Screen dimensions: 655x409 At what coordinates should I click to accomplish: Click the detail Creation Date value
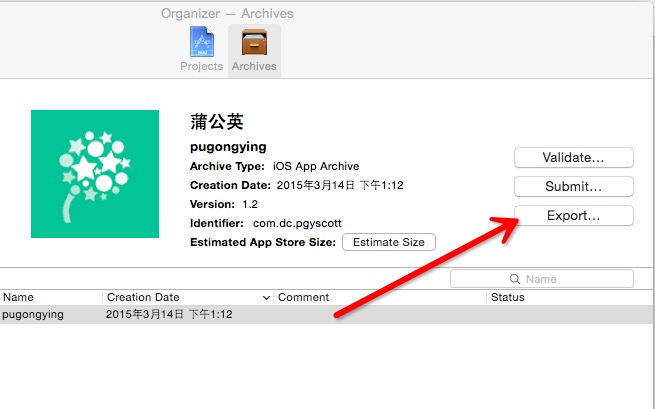point(340,185)
